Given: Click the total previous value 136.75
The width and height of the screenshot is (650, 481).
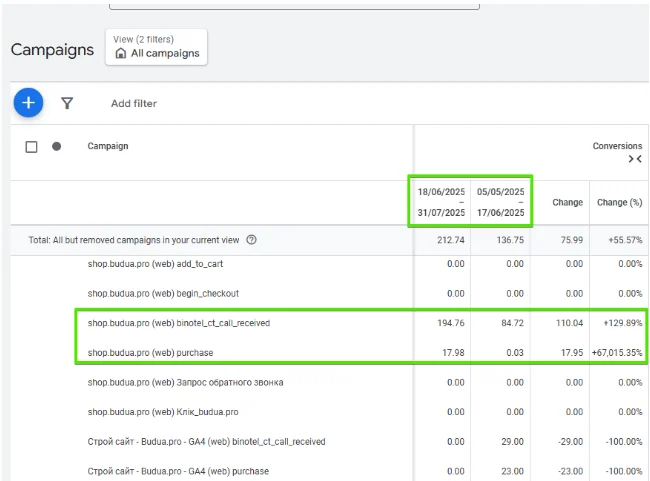Looking at the screenshot, I should [510, 240].
